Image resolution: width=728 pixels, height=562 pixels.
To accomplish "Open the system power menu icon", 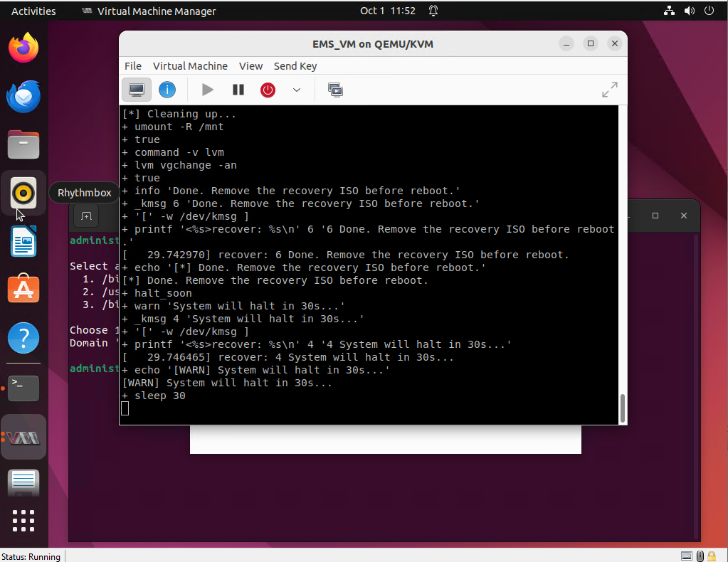I will [709, 11].
